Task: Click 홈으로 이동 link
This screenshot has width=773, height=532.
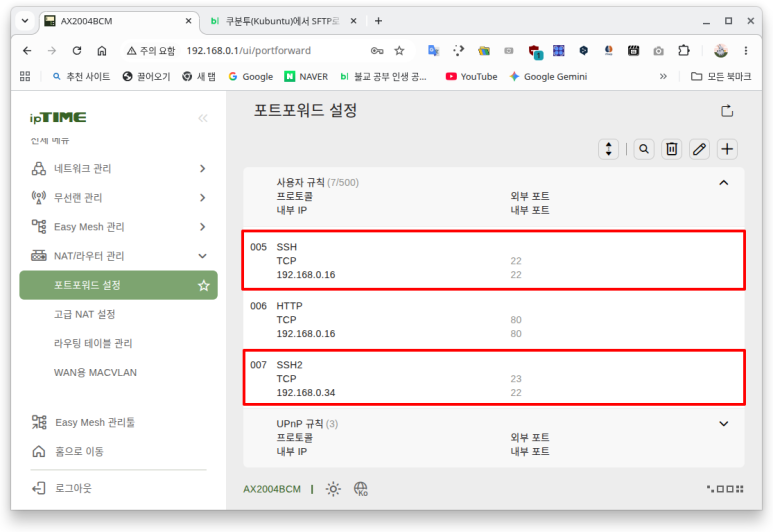Action: [x=68, y=451]
